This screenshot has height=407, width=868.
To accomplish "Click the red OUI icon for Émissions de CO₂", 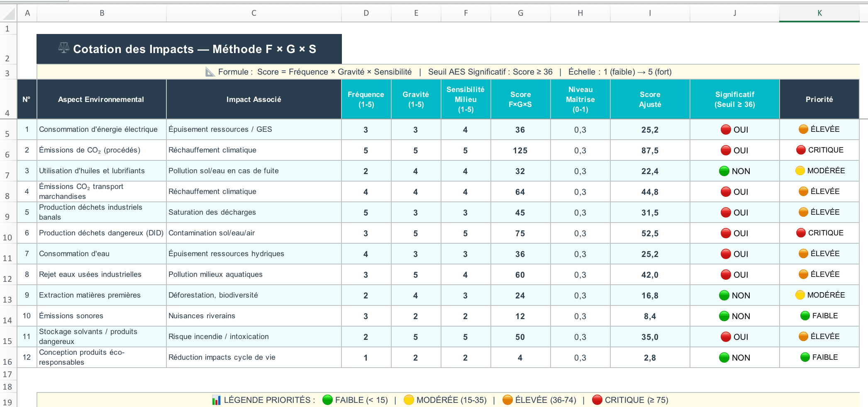I will pos(726,150).
